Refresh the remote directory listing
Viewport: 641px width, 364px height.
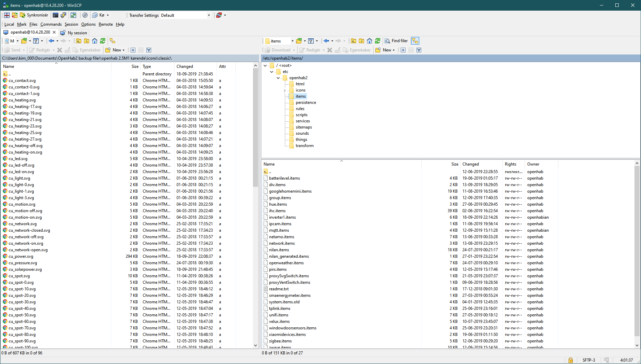coord(377,41)
